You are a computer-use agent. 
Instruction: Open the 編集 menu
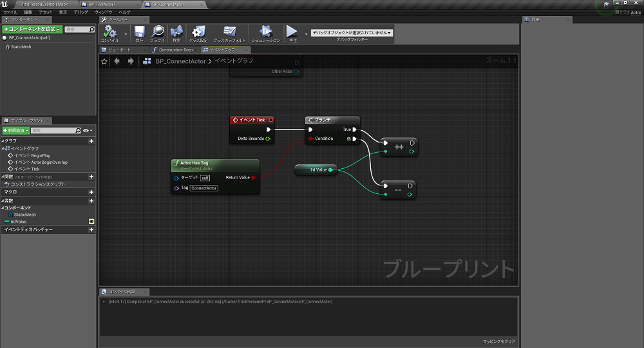click(28, 12)
